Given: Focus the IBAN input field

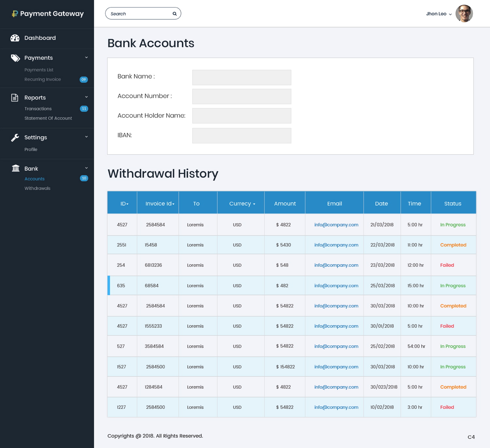Looking at the screenshot, I should (x=241, y=136).
